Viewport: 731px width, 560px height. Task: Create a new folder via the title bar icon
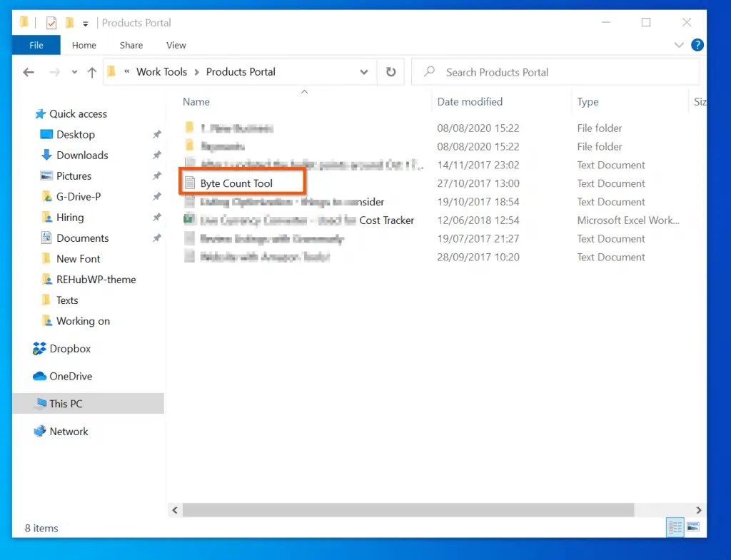pyautogui.click(x=69, y=22)
